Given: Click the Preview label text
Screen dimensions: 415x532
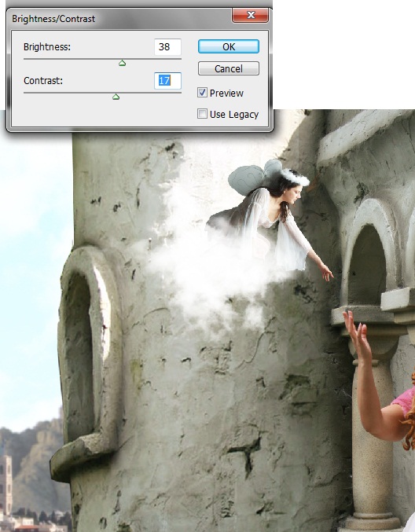Looking at the screenshot, I should pyautogui.click(x=226, y=93).
